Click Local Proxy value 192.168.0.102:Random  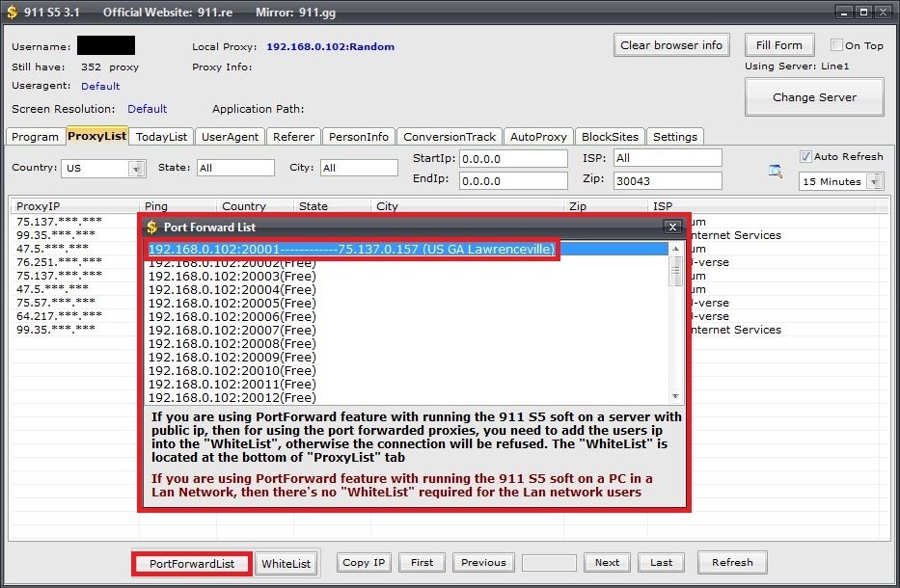(x=331, y=46)
